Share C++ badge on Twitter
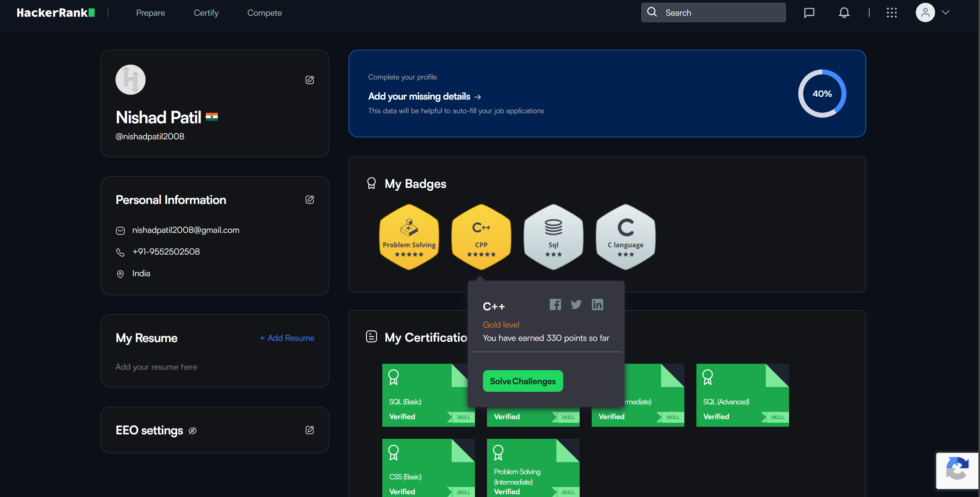980x497 pixels. [x=576, y=305]
